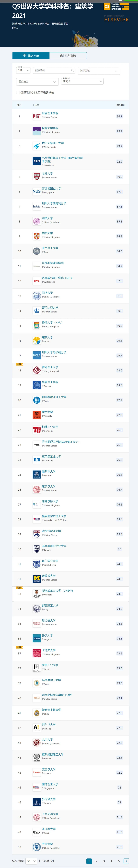The width and height of the screenshot is (138, 868).
Task: Click the 搜索院校 search field
Action: click(54, 70)
